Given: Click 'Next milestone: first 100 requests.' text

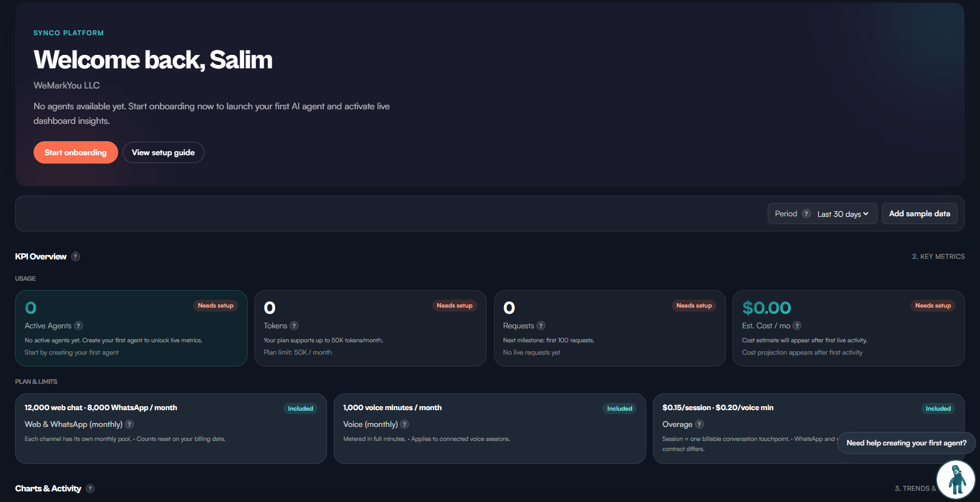Looking at the screenshot, I should coord(549,340).
